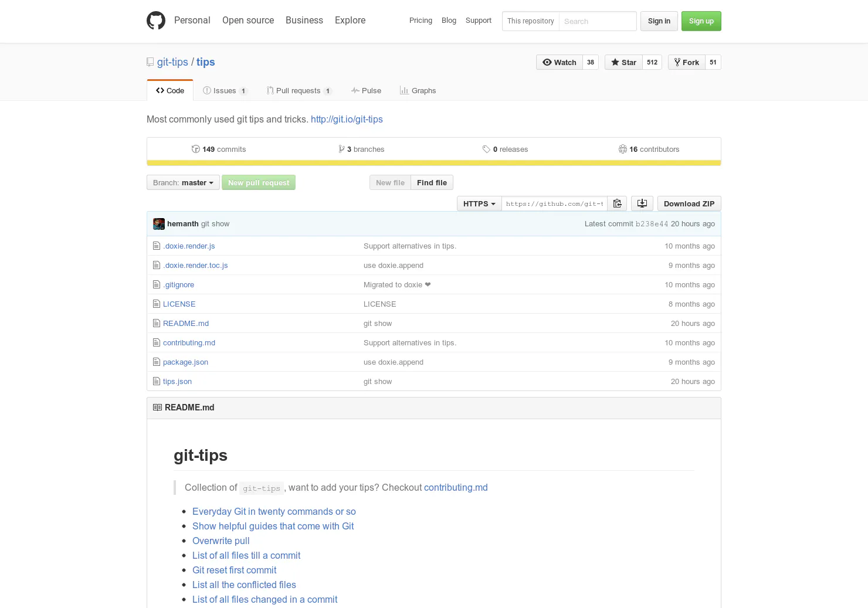This screenshot has width=868, height=608.
Task: Open 'List all the conflicted files' link
Action: (x=244, y=585)
